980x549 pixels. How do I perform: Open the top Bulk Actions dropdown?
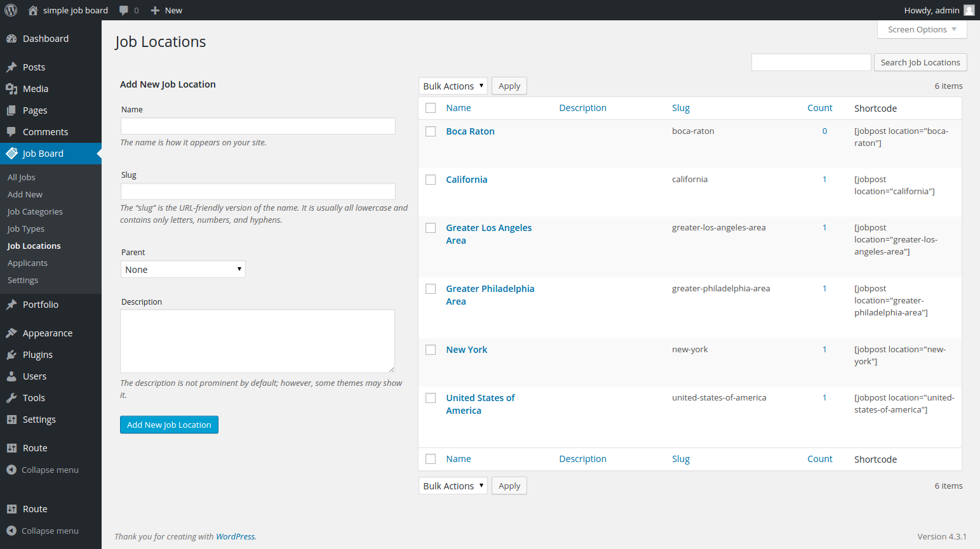(453, 86)
